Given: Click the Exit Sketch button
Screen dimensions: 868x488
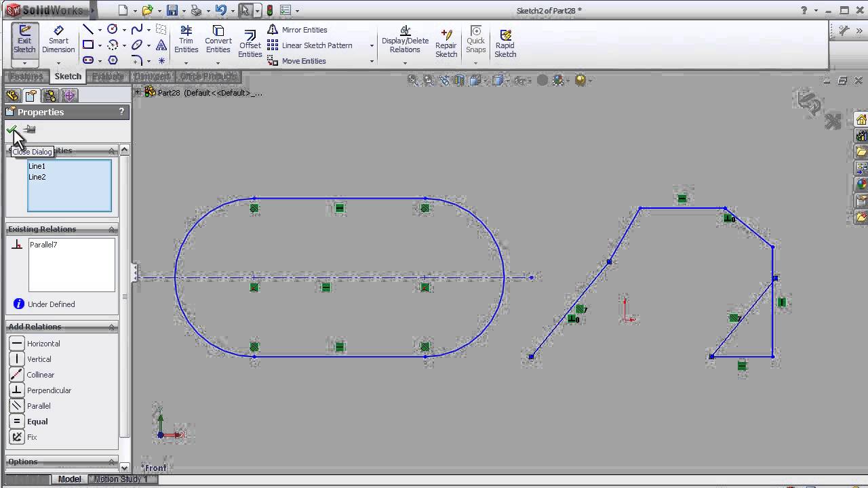Looking at the screenshot, I should pos(24,41).
